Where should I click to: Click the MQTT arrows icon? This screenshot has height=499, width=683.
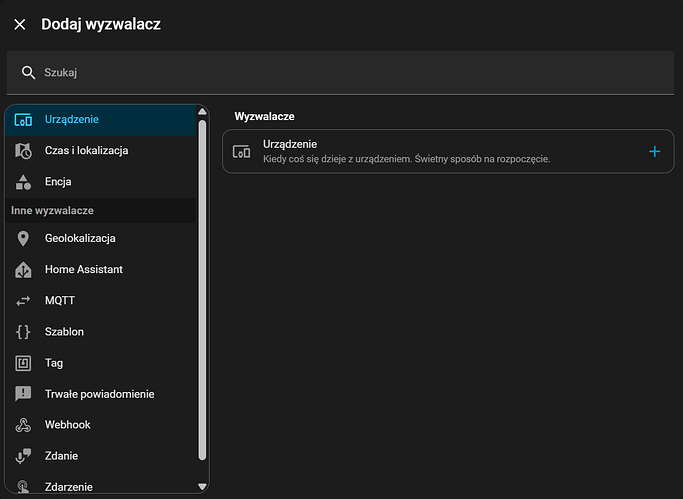click(24, 300)
